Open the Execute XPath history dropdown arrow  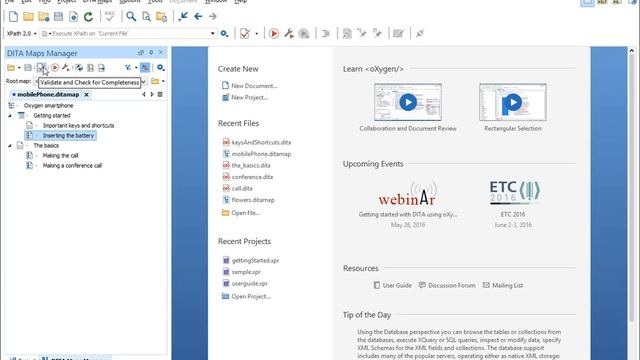[213, 33]
